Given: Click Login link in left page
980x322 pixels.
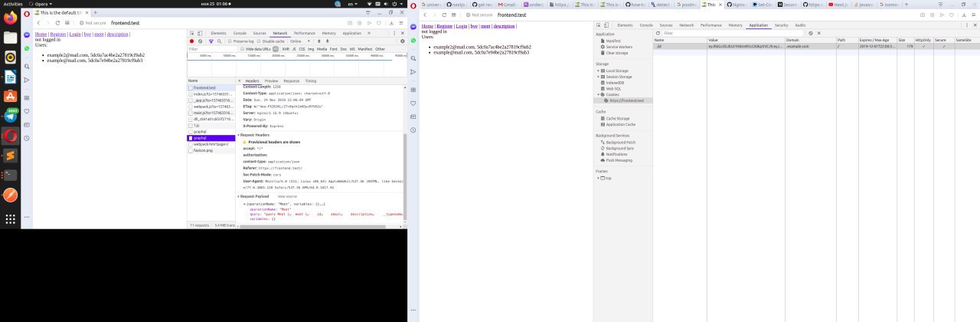Looking at the screenshot, I should (x=75, y=34).
